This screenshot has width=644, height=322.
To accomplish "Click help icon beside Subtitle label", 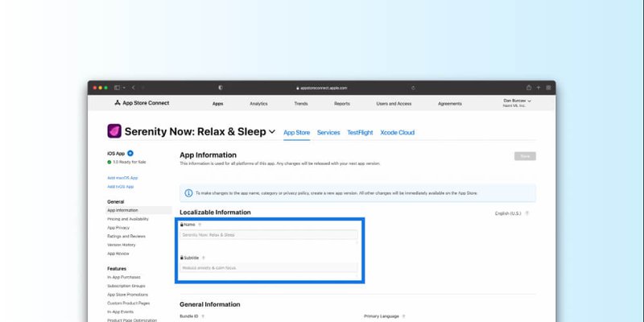I will (x=204, y=258).
